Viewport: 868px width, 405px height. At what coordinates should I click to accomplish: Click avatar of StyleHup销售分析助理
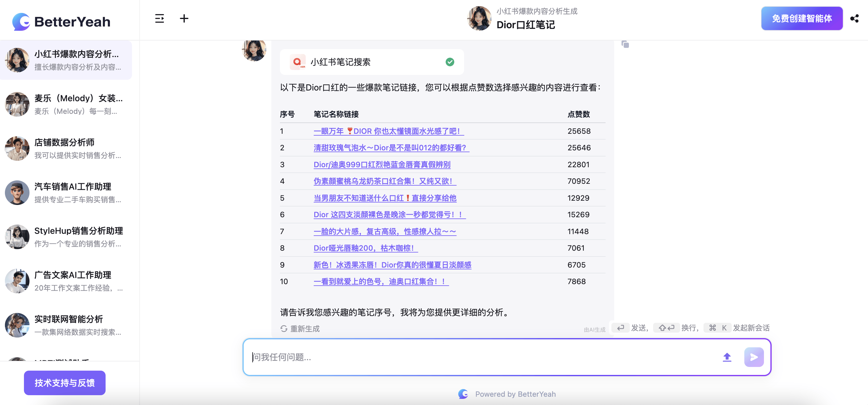click(17, 237)
